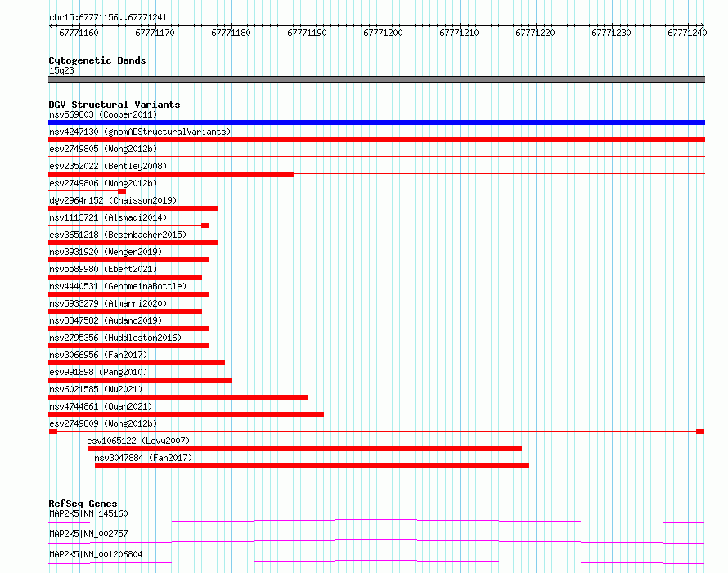Click the gray 15q23 cytogenetic band bar
This screenshot has width=728, height=573.
[376, 79]
